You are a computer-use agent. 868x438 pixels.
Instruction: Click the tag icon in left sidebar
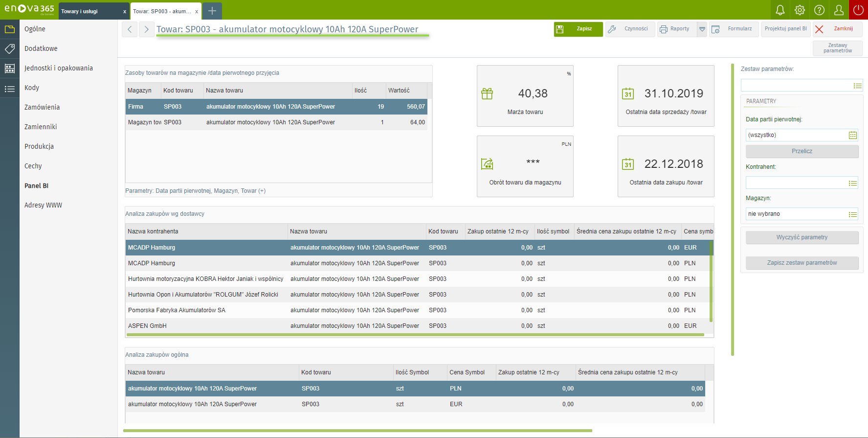10,49
